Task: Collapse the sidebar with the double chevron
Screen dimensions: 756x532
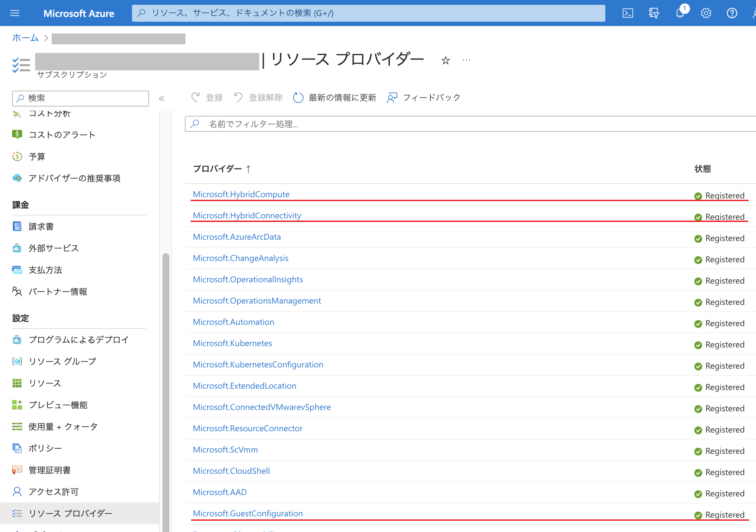Action: 162,99
